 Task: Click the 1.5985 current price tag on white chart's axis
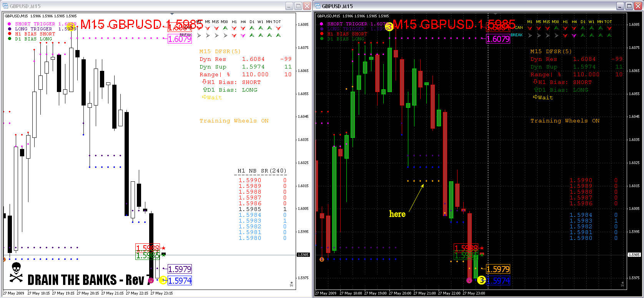303,255
